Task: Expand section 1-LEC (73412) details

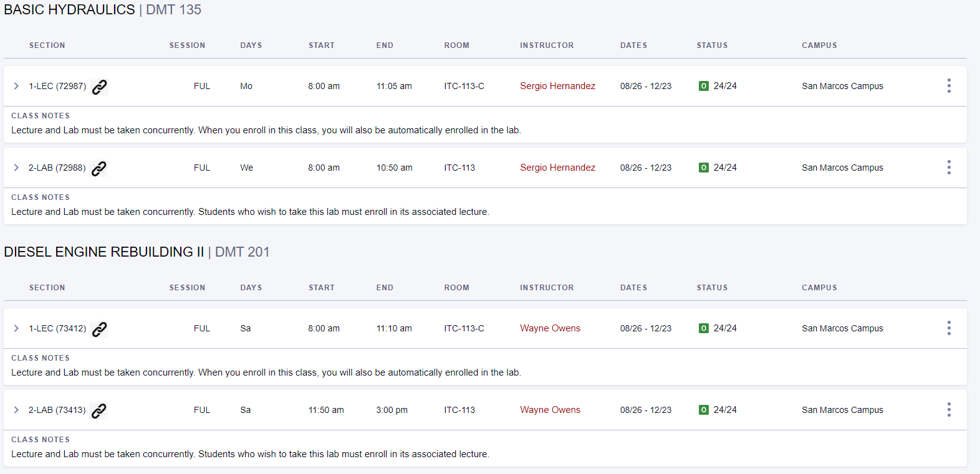Action: pos(16,328)
